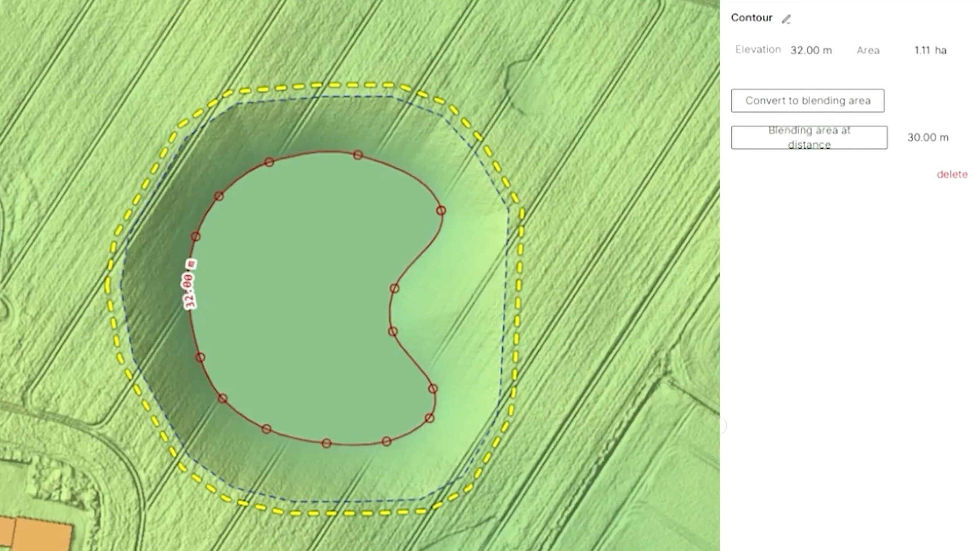Click the 32.00 m contour label on the map
This screenshot has width=980, height=551.
[x=189, y=284]
